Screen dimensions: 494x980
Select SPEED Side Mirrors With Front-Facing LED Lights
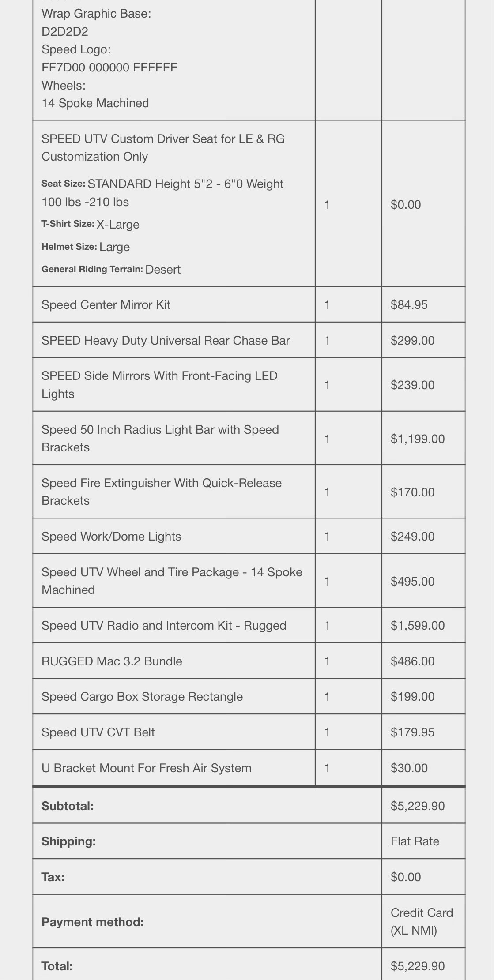[x=159, y=385]
